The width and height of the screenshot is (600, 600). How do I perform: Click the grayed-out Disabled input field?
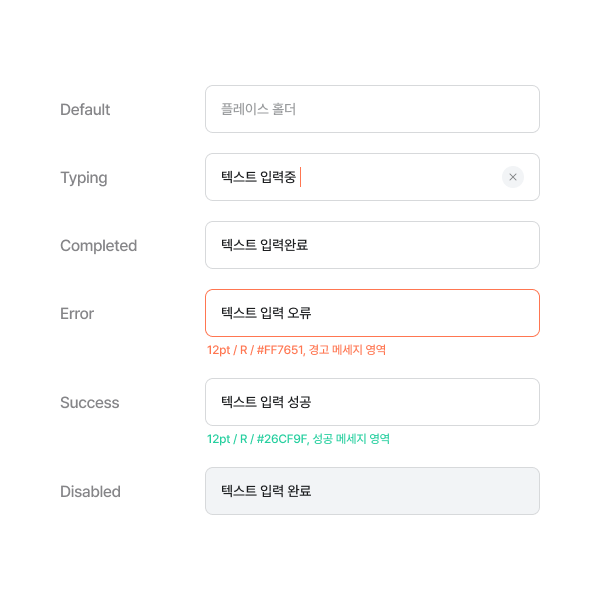point(372,491)
